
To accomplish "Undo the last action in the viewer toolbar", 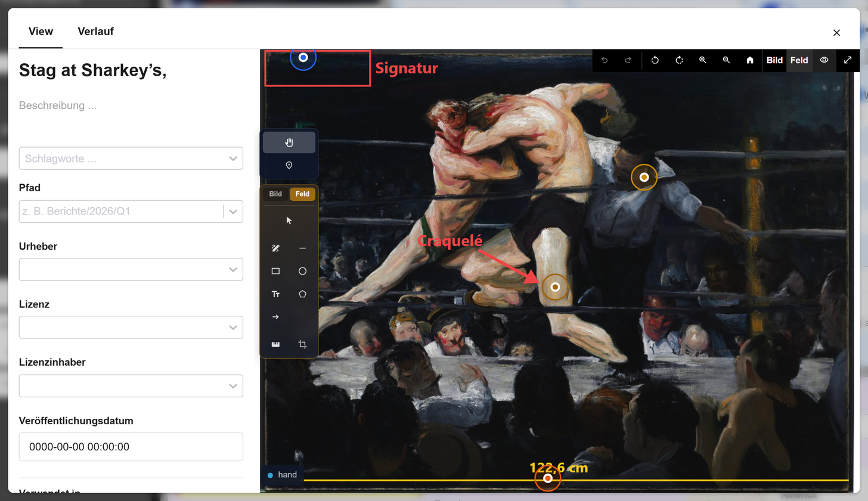I will point(604,60).
